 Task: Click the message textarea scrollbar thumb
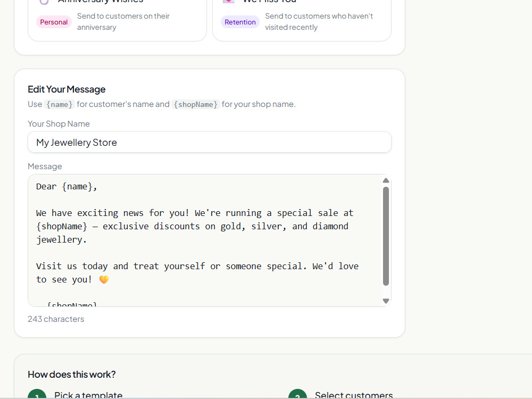click(386, 236)
